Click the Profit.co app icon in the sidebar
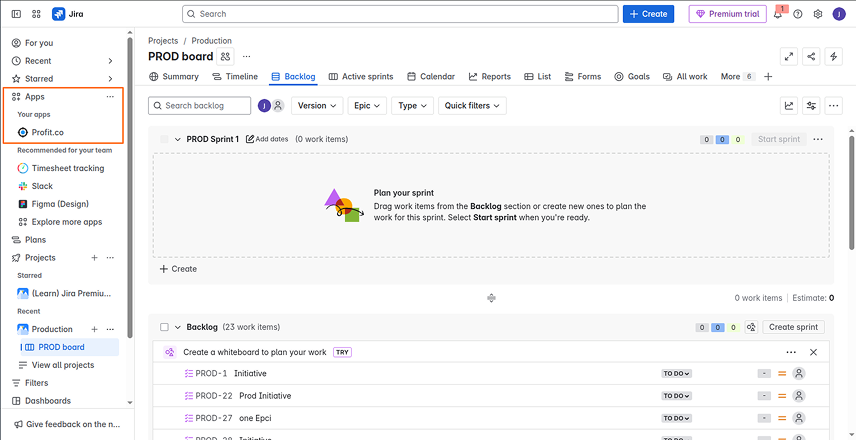This screenshot has height=440, width=856. [22, 133]
